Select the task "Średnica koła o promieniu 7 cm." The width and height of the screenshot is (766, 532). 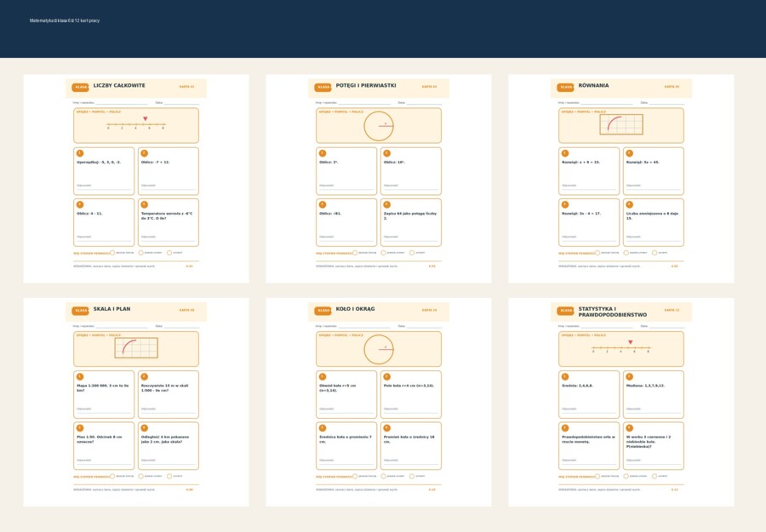[x=346, y=445]
